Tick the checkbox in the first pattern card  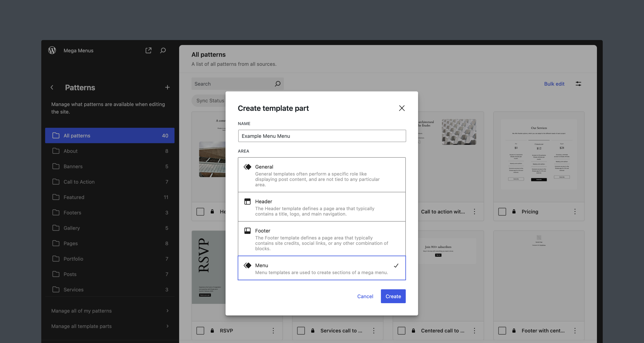[x=200, y=212]
